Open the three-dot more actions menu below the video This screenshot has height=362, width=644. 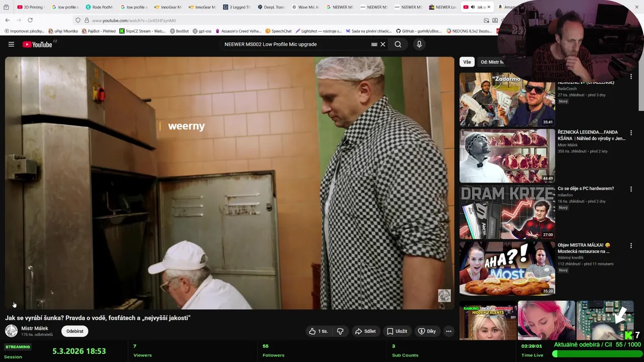449,331
